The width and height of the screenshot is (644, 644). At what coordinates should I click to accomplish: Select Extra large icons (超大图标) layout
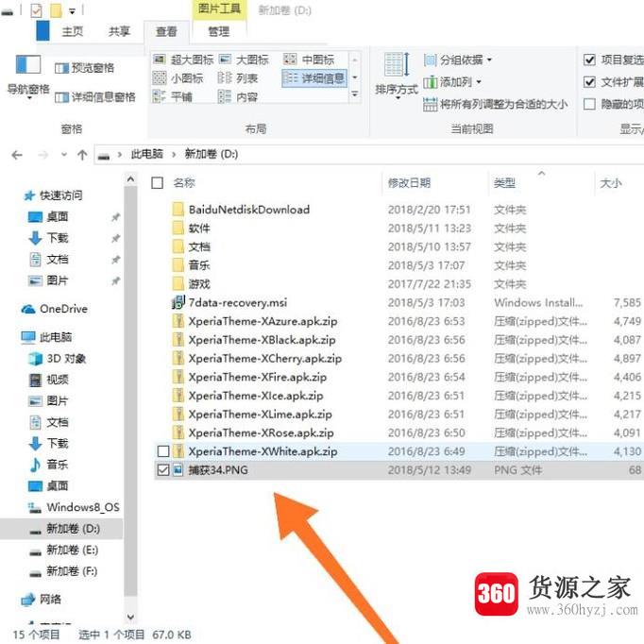[x=183, y=60]
